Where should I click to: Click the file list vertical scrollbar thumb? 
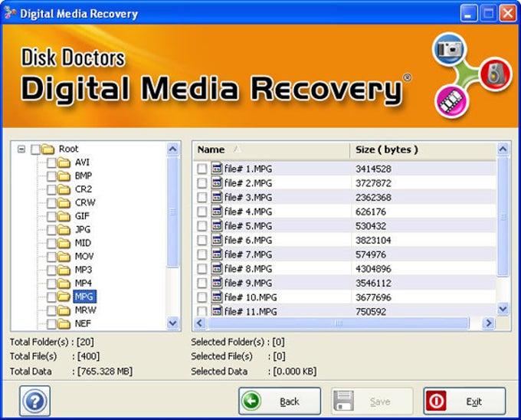click(503, 216)
